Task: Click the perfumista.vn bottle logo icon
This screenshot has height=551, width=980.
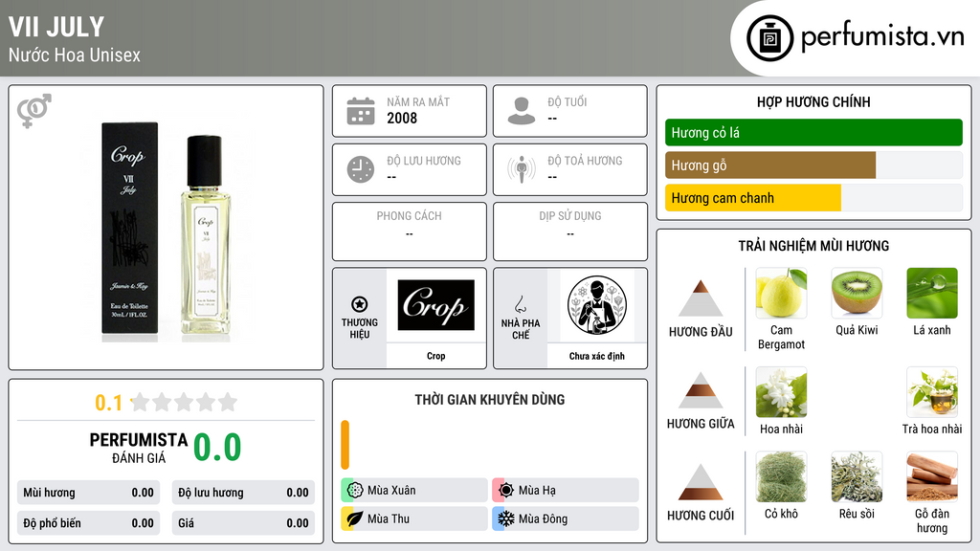Action: point(770,38)
